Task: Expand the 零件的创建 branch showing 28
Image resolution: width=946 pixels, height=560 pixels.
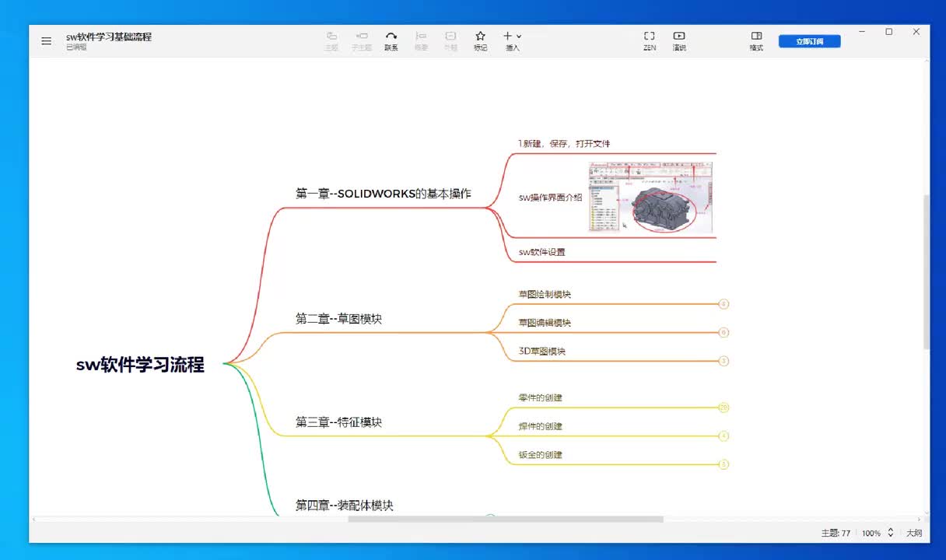Action: point(724,408)
